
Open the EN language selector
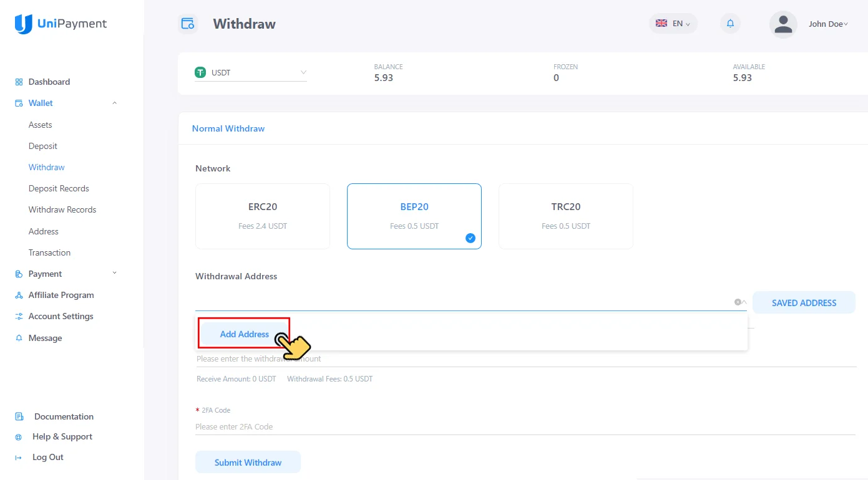[x=673, y=23]
